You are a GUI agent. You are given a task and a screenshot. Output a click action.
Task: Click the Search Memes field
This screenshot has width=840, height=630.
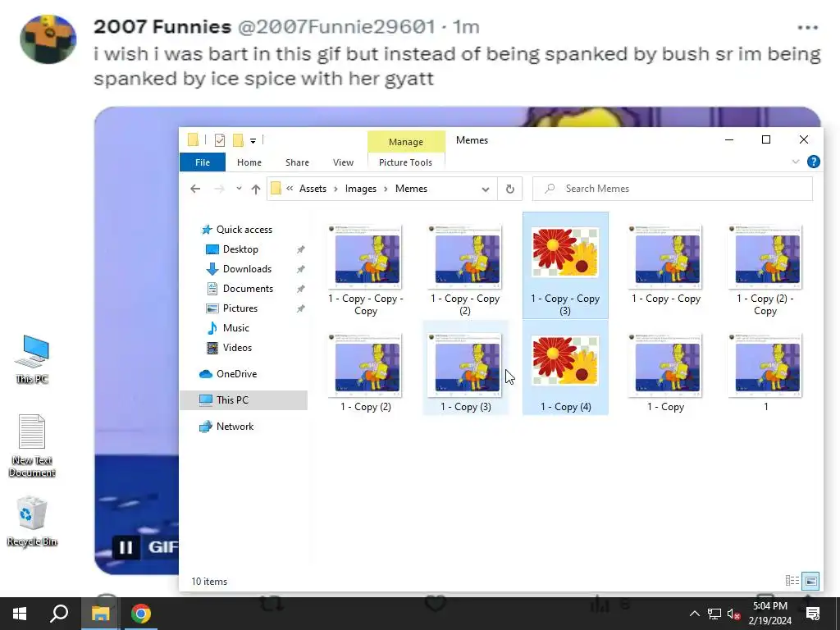point(673,189)
